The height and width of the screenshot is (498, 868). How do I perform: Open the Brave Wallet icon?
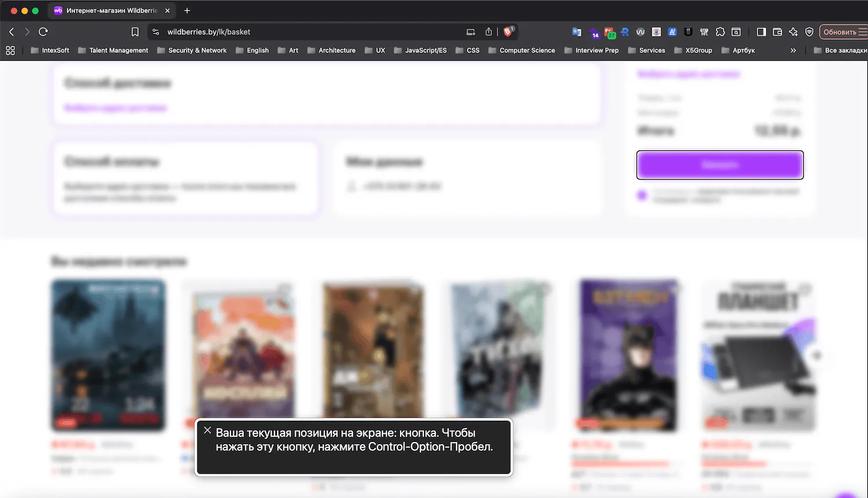click(x=777, y=32)
